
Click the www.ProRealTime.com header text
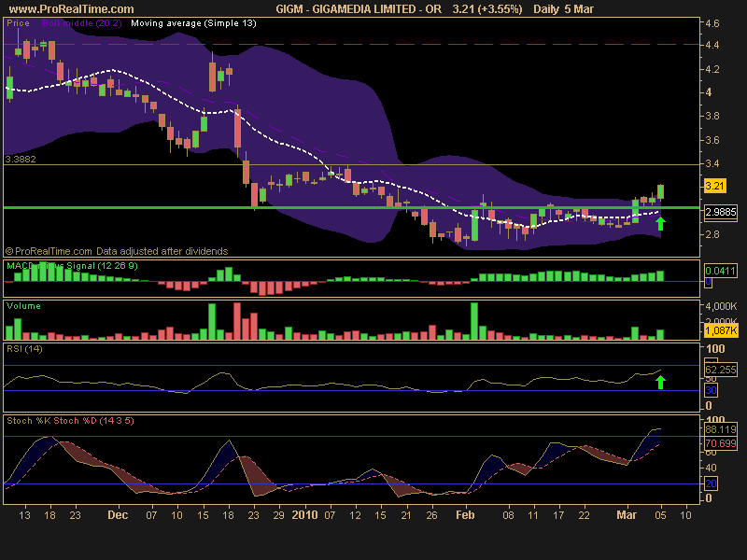pyautogui.click(x=71, y=9)
